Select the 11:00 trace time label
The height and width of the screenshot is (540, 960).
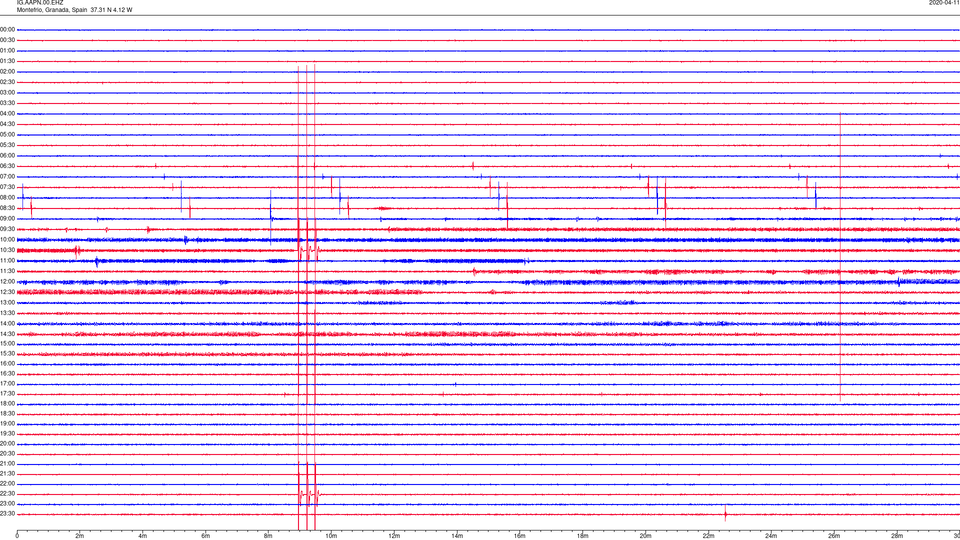pyautogui.click(x=7, y=260)
